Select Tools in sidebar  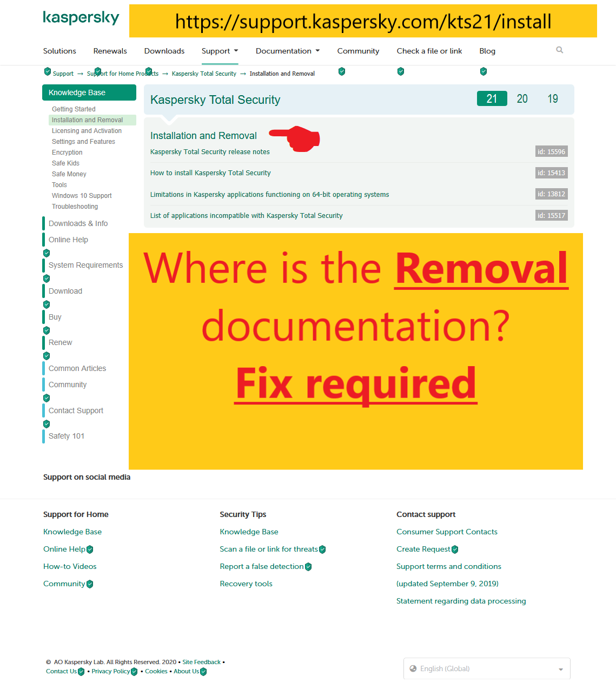click(x=59, y=185)
